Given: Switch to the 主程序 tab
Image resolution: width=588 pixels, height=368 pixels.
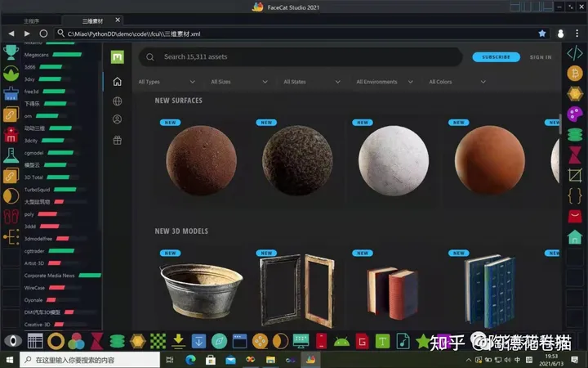Looking at the screenshot, I should click(31, 20).
